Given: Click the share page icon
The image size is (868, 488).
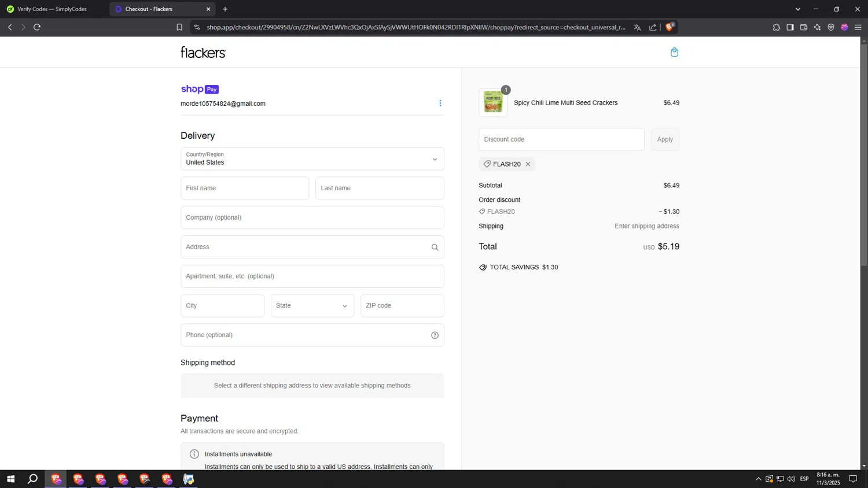Looking at the screenshot, I should [x=653, y=27].
